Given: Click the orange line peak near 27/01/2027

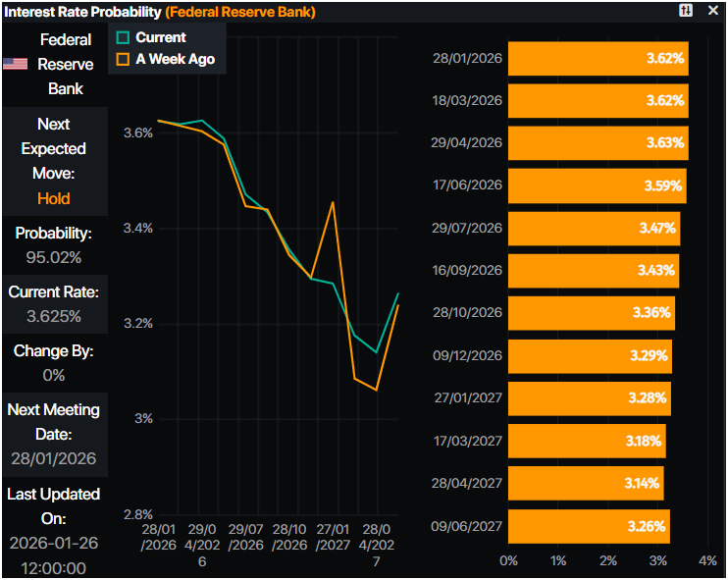Looking at the screenshot, I should tap(335, 202).
